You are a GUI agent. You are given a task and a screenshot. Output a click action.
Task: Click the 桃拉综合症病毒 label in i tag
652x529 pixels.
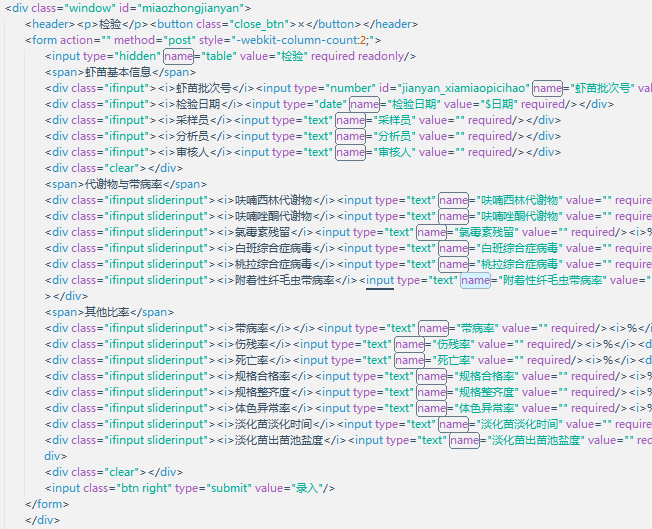click(273, 264)
